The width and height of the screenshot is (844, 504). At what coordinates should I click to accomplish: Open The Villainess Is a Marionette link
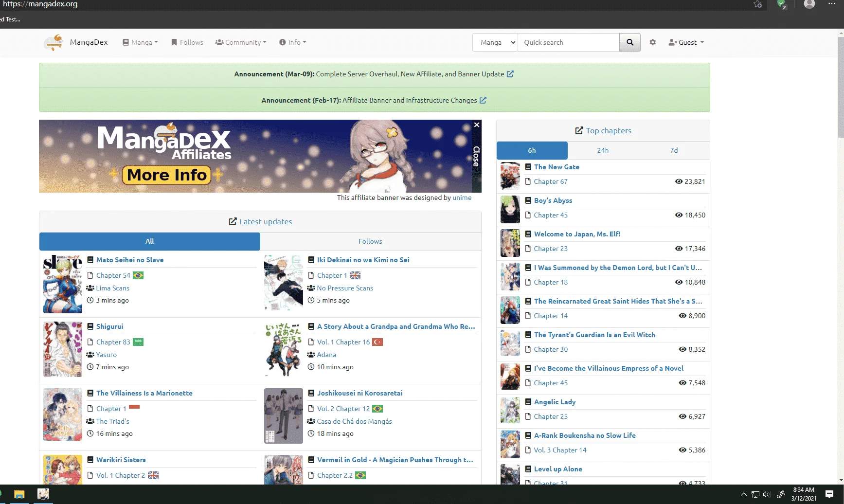click(144, 393)
